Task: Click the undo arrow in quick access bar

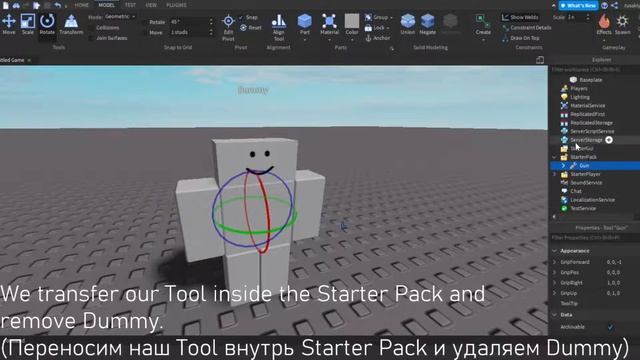Action: pos(58,5)
